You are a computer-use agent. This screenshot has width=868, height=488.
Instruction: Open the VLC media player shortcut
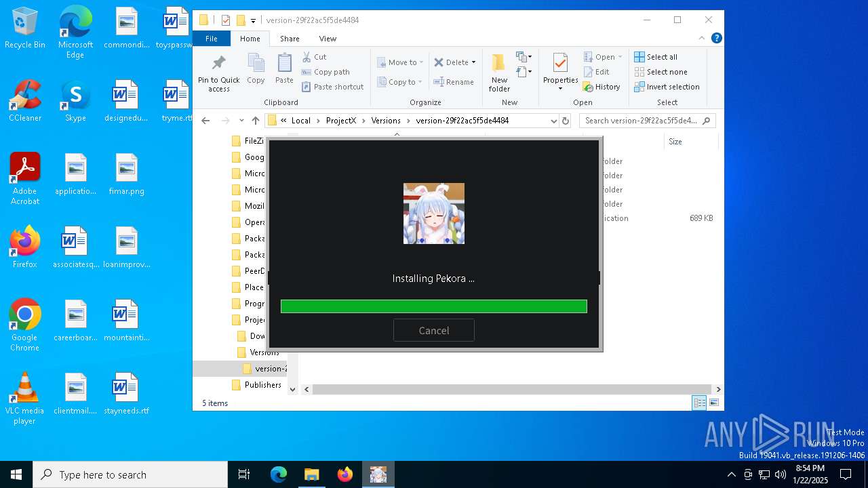[x=25, y=399]
